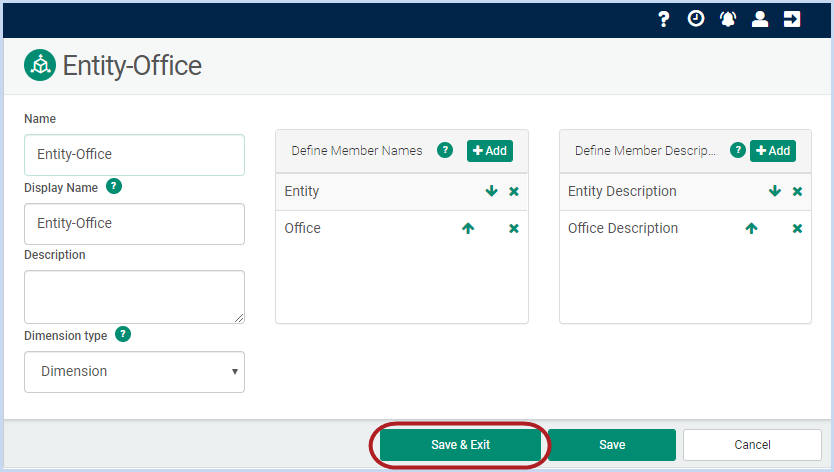
Task: Open the notifications bell icon
Action: tap(728, 19)
